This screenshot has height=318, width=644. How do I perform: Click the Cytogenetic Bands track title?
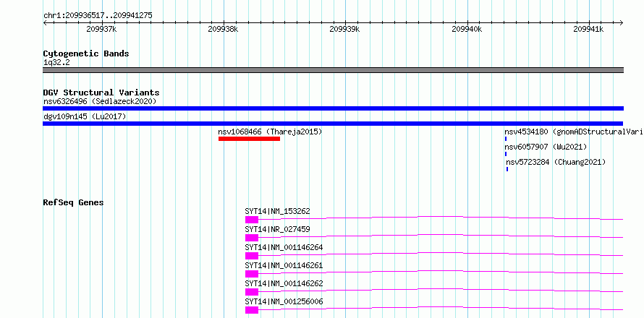86,53
